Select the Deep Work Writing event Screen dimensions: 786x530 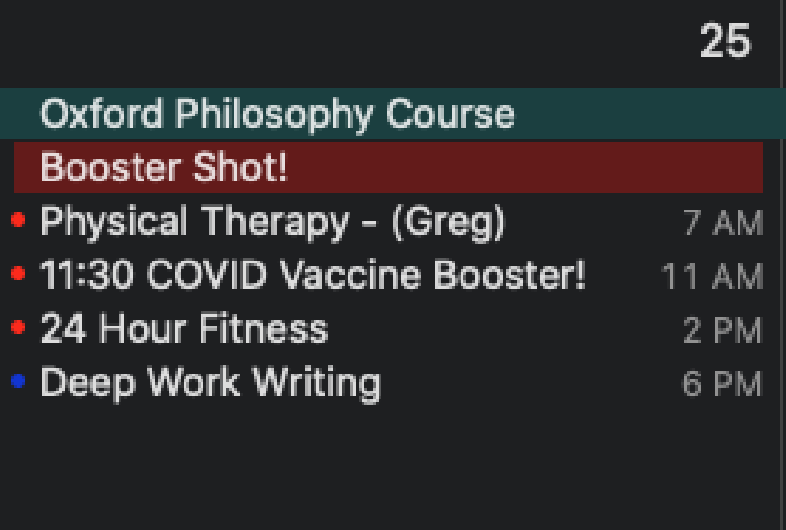click(210, 382)
